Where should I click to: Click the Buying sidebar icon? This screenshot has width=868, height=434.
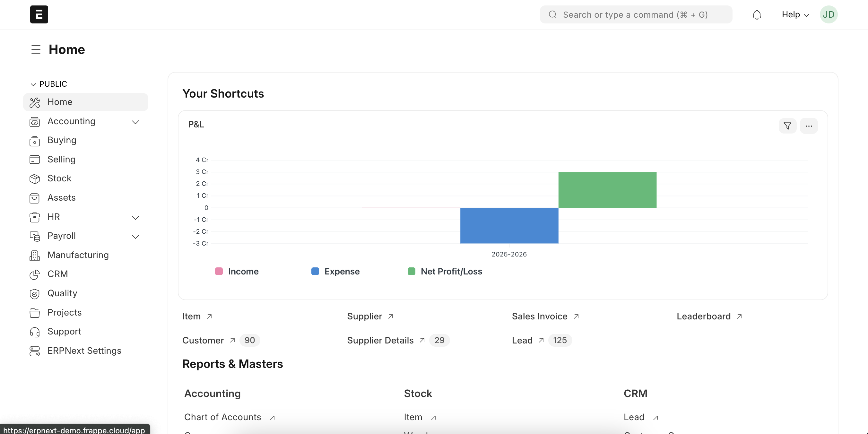[x=35, y=141]
